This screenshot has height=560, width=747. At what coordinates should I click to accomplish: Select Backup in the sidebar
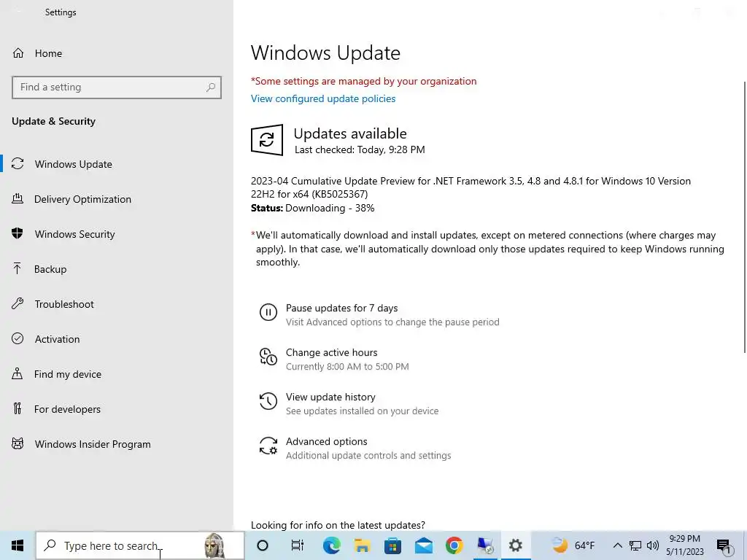click(117, 269)
